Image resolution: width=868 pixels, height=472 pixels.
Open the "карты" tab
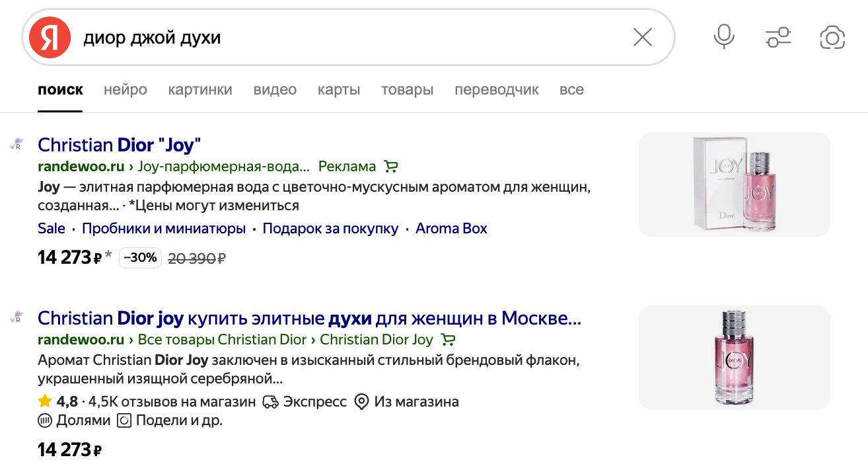pos(339,90)
